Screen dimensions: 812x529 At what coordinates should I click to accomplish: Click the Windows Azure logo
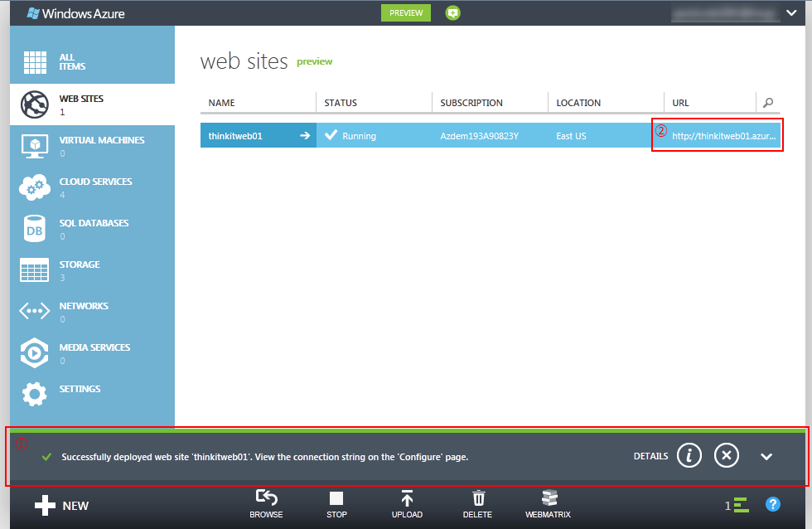pyautogui.click(x=76, y=13)
